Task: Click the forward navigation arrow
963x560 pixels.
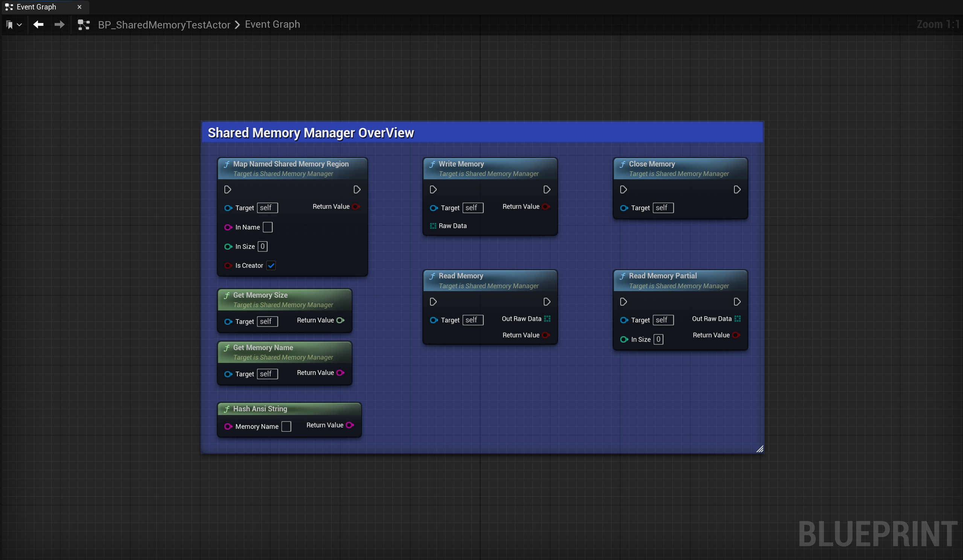Action: pyautogui.click(x=59, y=25)
